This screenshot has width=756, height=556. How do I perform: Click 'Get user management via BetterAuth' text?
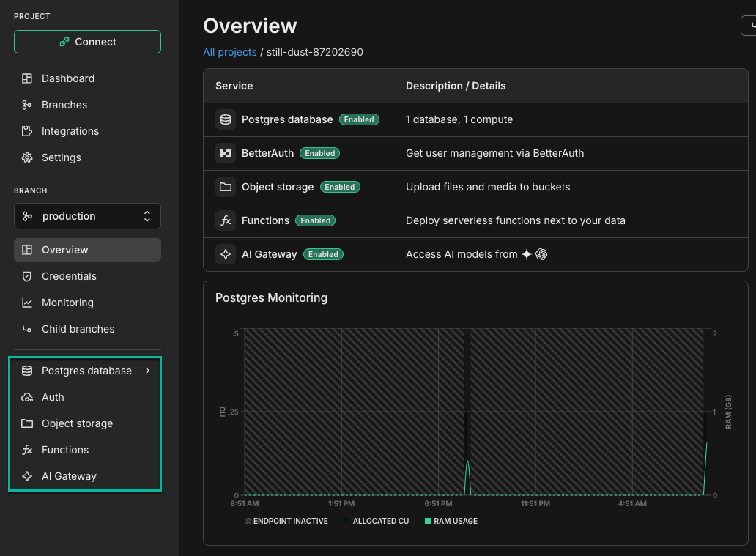(494, 153)
